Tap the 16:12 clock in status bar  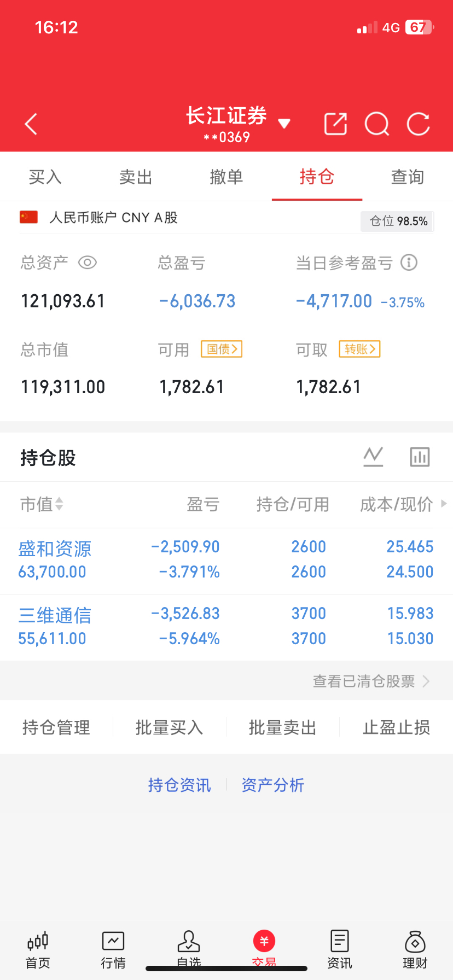56,27
